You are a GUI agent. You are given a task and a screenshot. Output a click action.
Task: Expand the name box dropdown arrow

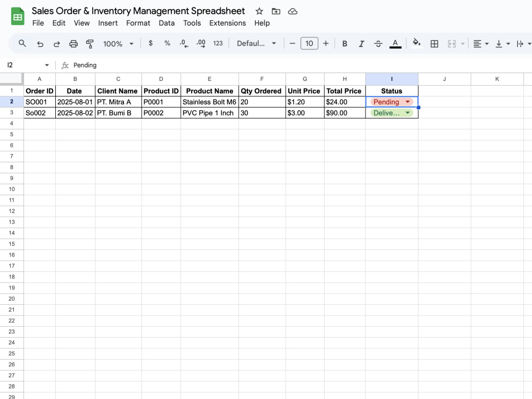47,65
